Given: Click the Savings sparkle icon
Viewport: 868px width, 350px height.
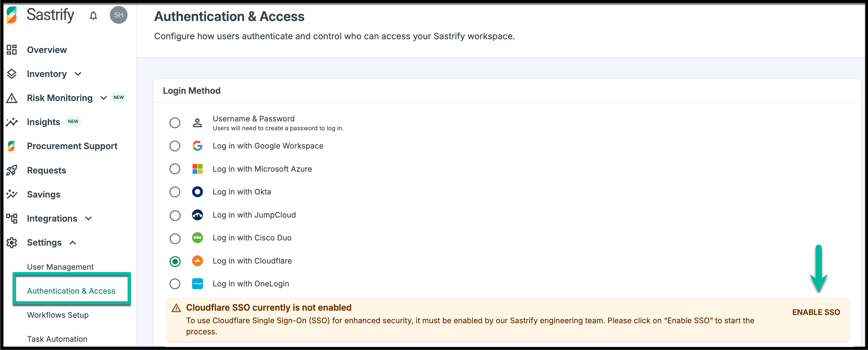Looking at the screenshot, I should (x=12, y=194).
